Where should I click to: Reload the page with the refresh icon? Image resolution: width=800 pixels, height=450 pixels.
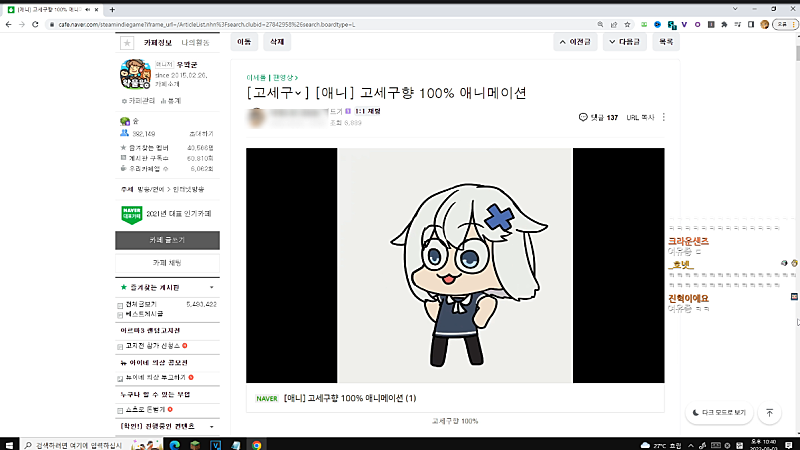[x=35, y=24]
